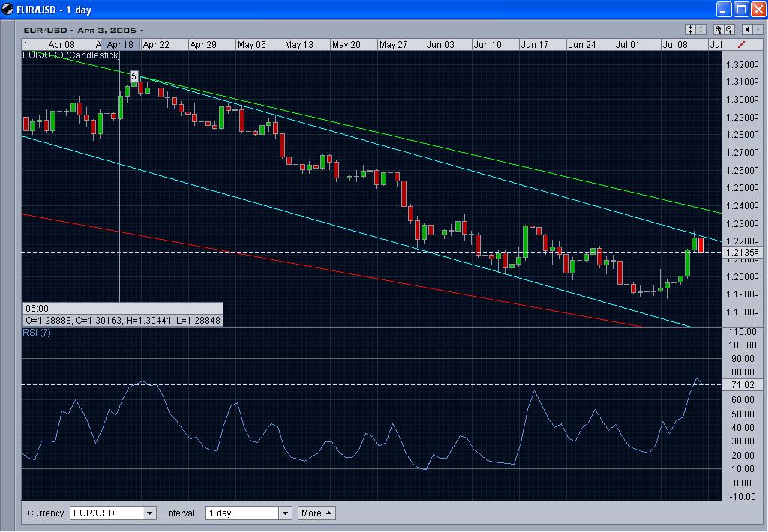Click the vertical expand chart icon
The image size is (768, 532).
coord(700,30)
